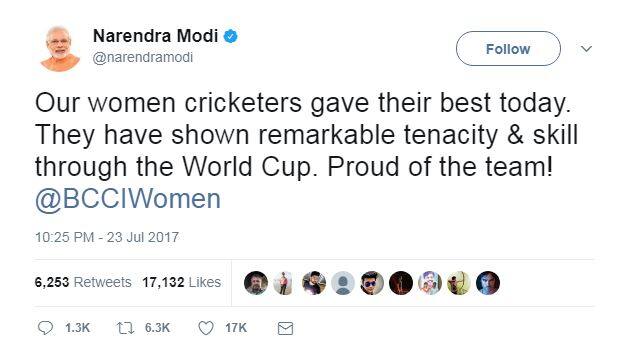Click the reply speech bubble icon

(x=45, y=328)
